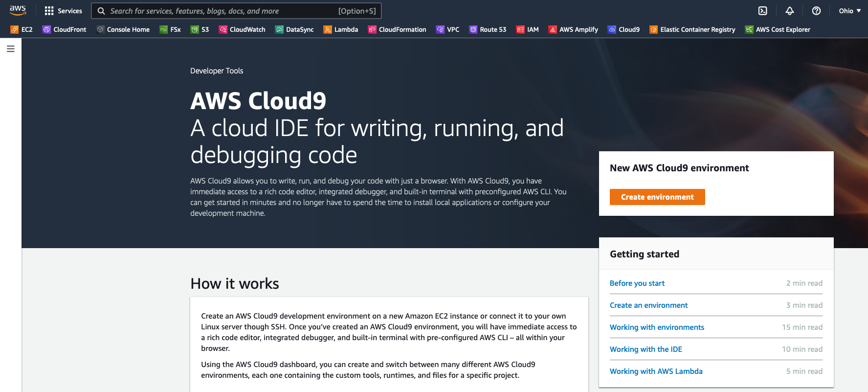868x392 pixels.
Task: Open the CloudWatch service shortcut
Action: coord(242,29)
